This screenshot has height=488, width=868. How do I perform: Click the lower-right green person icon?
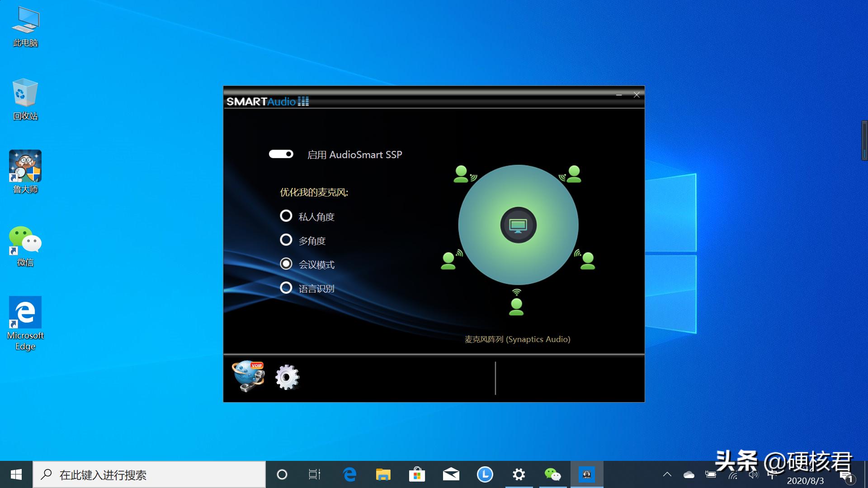(588, 261)
